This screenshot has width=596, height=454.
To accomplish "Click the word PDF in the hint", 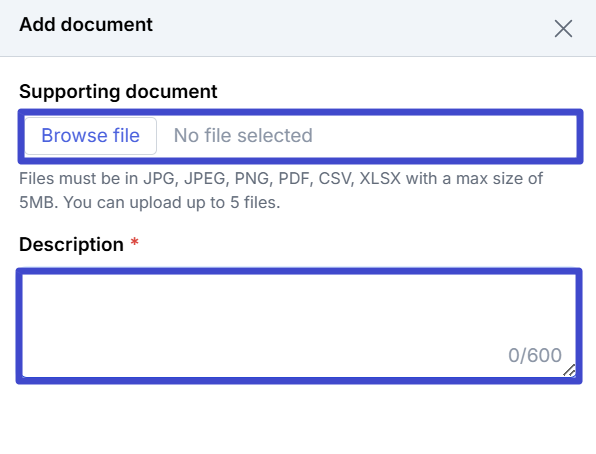I will coord(295,178).
